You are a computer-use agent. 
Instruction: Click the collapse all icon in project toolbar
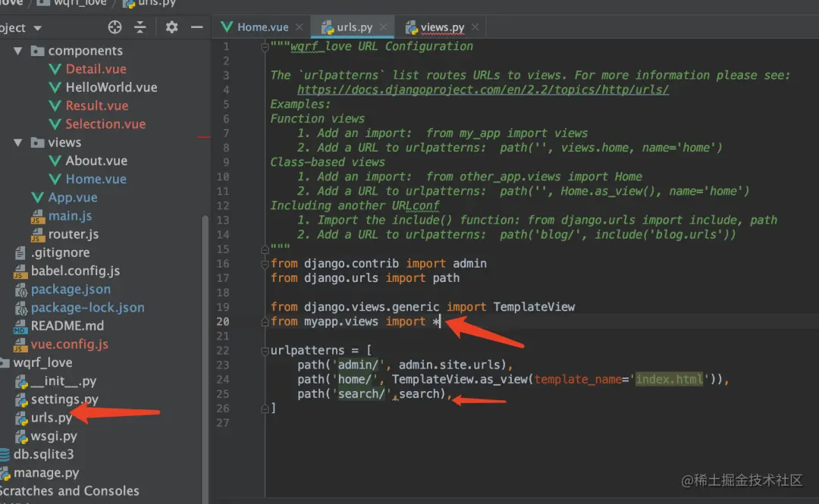140,27
